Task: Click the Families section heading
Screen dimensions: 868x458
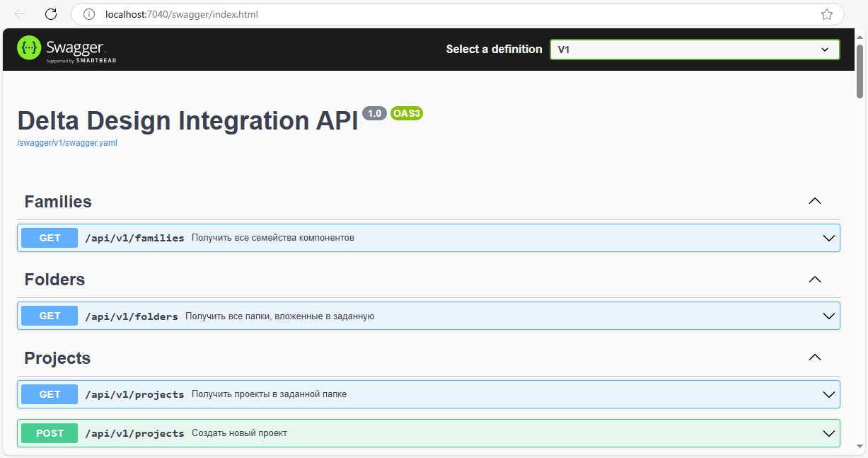Action: tap(58, 202)
